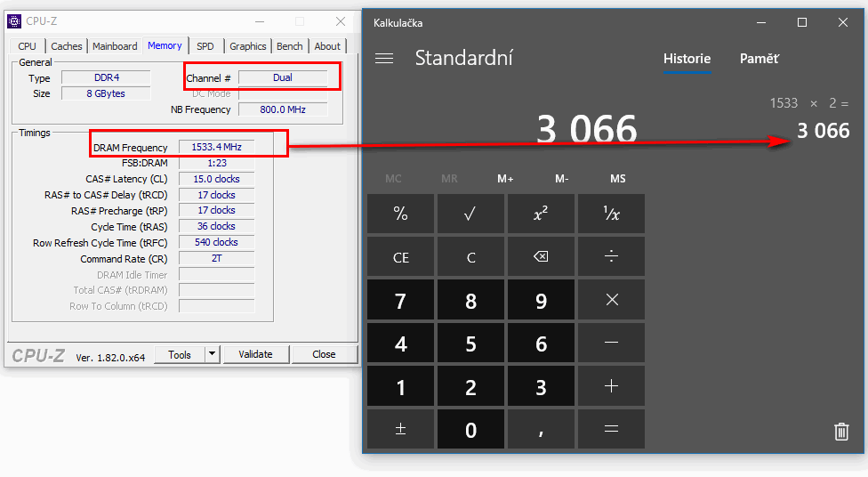Screen dimensions: 868x477
Task: Click the divide operator key
Action: 611,256
